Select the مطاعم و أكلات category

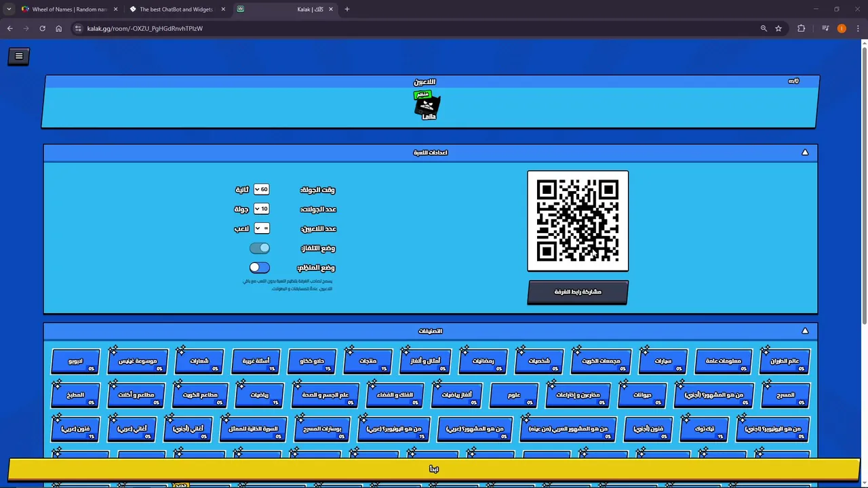[x=136, y=395]
